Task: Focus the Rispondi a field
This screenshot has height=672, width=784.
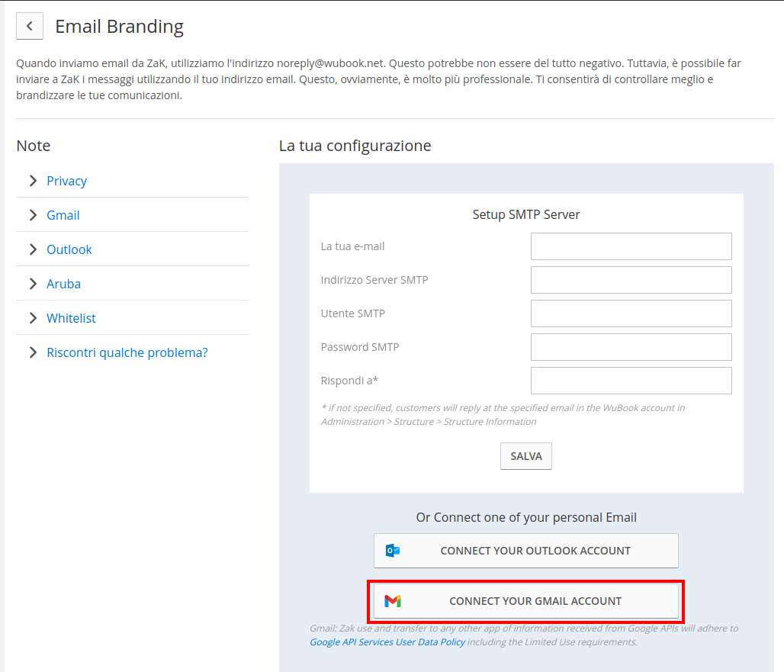Action: [x=631, y=381]
